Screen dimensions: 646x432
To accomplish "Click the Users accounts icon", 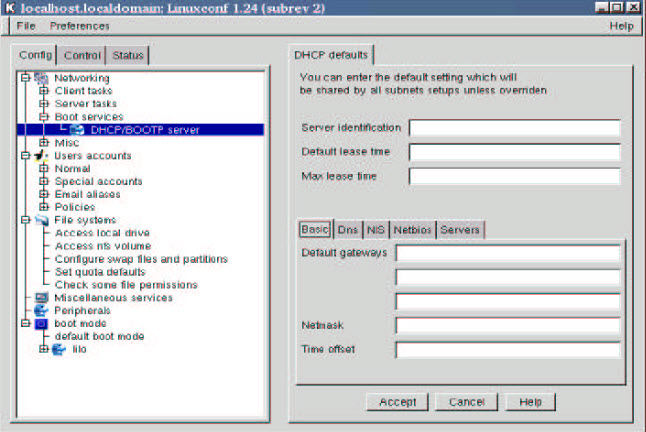I will (x=41, y=156).
